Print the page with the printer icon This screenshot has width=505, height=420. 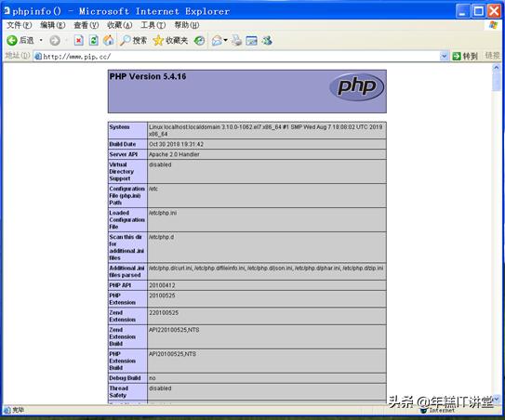coord(237,40)
